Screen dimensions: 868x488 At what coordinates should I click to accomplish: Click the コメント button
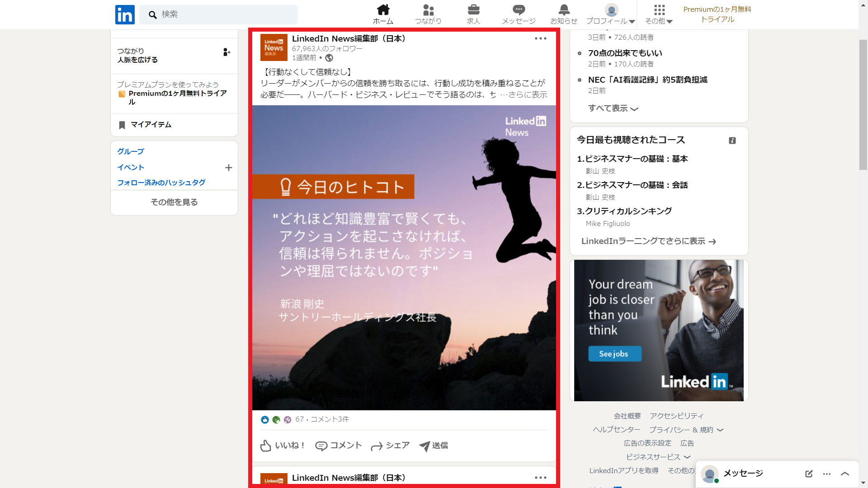click(x=339, y=446)
